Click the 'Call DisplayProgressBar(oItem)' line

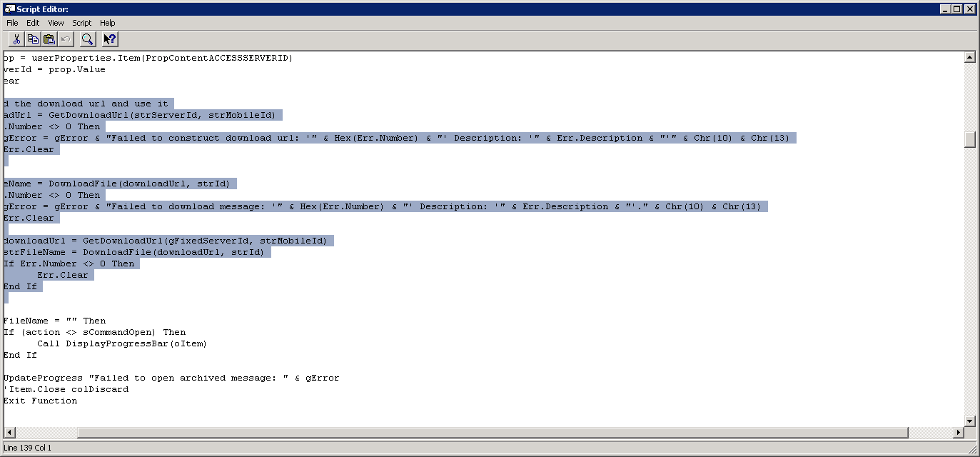pos(122,343)
